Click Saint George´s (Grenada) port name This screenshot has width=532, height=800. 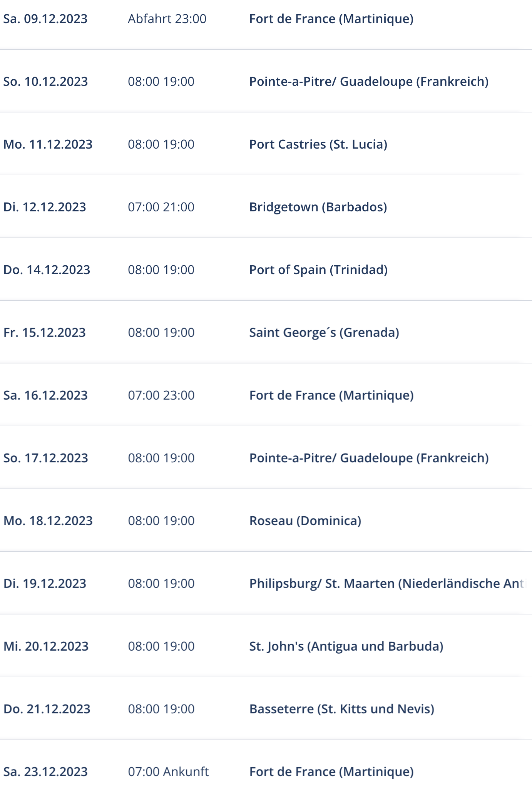324,333
